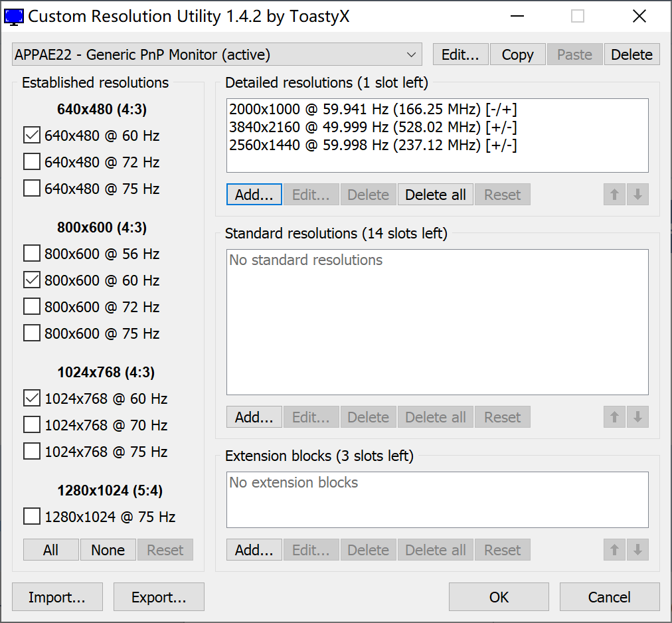The height and width of the screenshot is (623, 672).
Task: Click the empty Standard resolutions list box
Action: coord(438,322)
